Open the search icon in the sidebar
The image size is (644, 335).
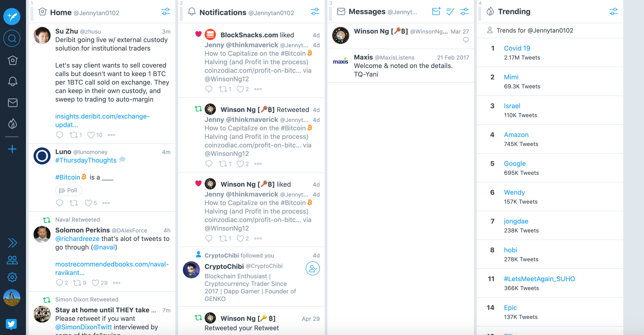point(12,38)
